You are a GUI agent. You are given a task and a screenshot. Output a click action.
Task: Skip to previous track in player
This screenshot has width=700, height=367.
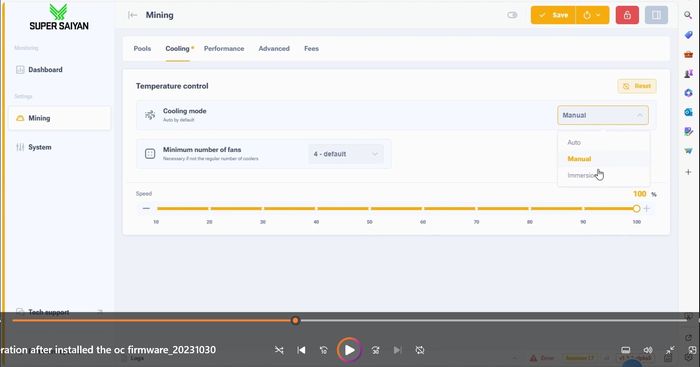[x=301, y=350]
